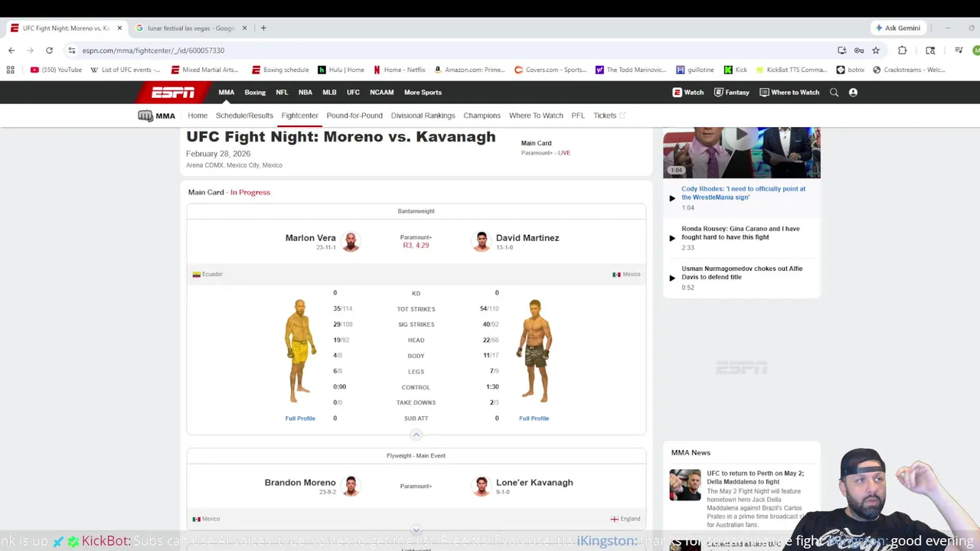This screenshot has height=551, width=980.
Task: Click the Fantasy button
Action: coord(731,93)
